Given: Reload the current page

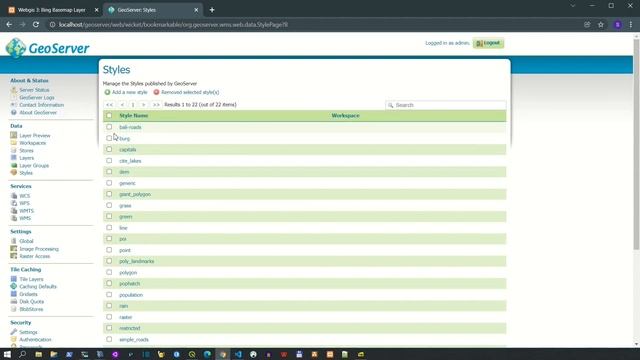Looking at the screenshot, I should point(36,24).
